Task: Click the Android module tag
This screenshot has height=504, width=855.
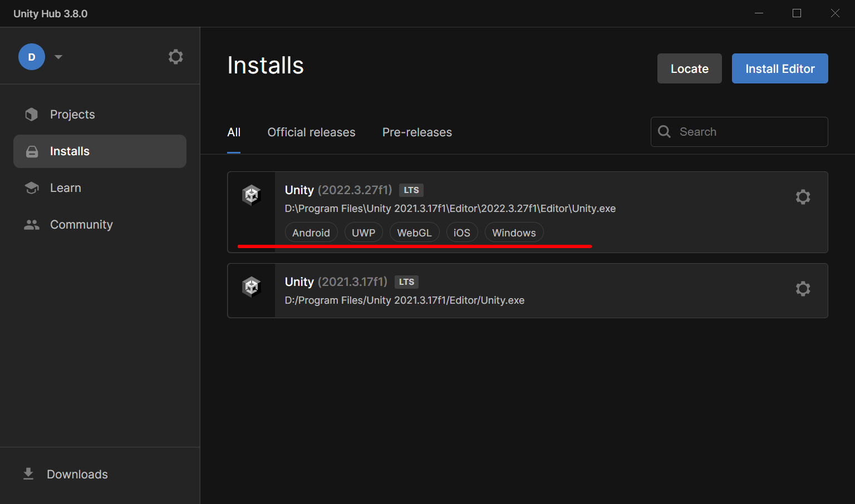Action: coord(311,233)
